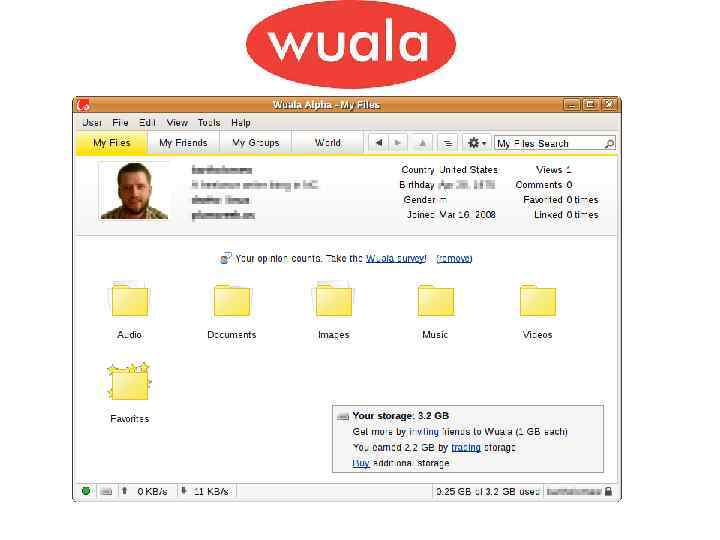Click the 0.25 GB of 3.2 GB used text
The image size is (720, 540).
coord(488,491)
